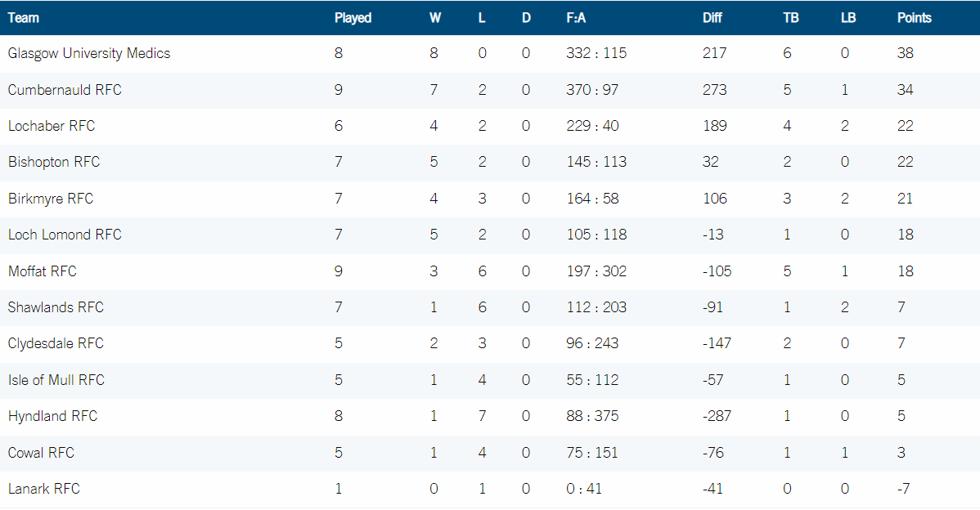Select the TB column header

pos(790,18)
